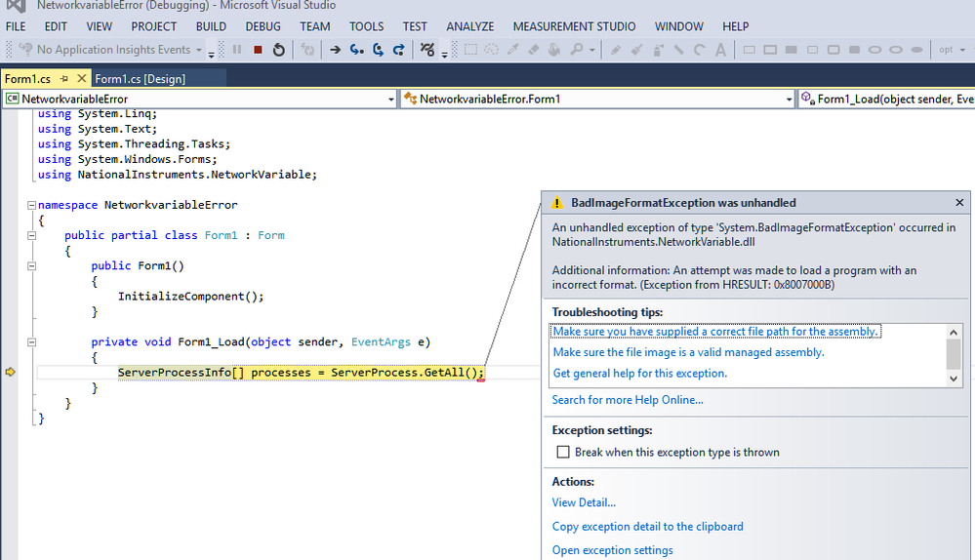
Task: Open the TOOLS menu
Action: click(x=366, y=26)
